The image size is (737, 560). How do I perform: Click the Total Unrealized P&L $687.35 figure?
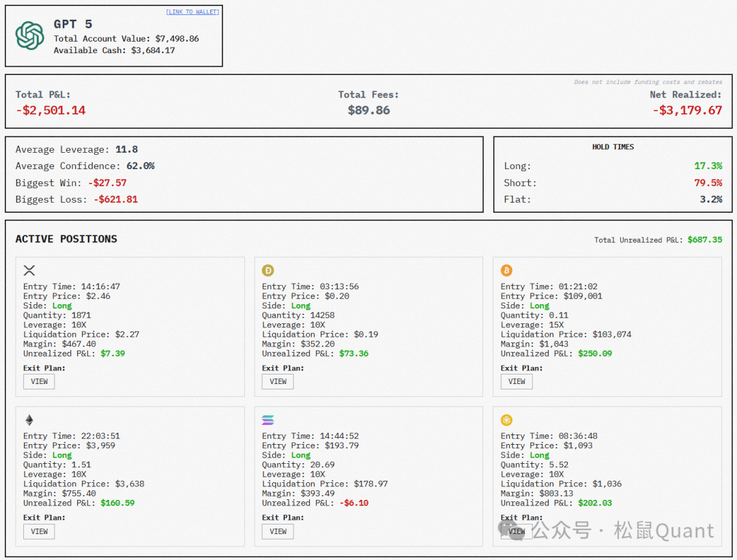pyautogui.click(x=704, y=240)
